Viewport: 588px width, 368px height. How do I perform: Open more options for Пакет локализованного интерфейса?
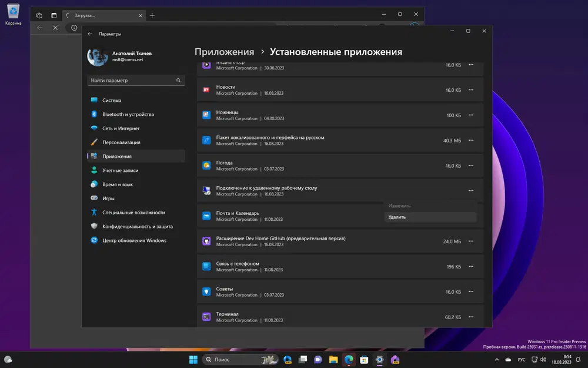470,141
